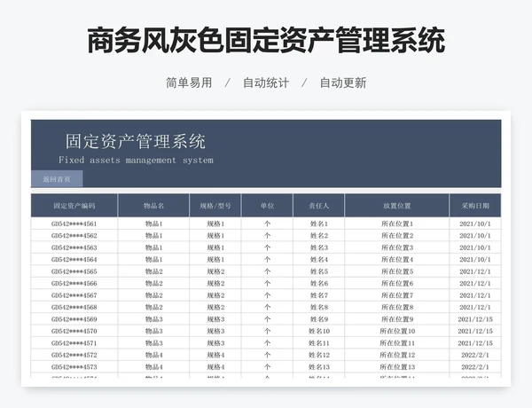Select 物品3 in row GD542****4569
Screen dimensions: 532x408
tap(153, 319)
